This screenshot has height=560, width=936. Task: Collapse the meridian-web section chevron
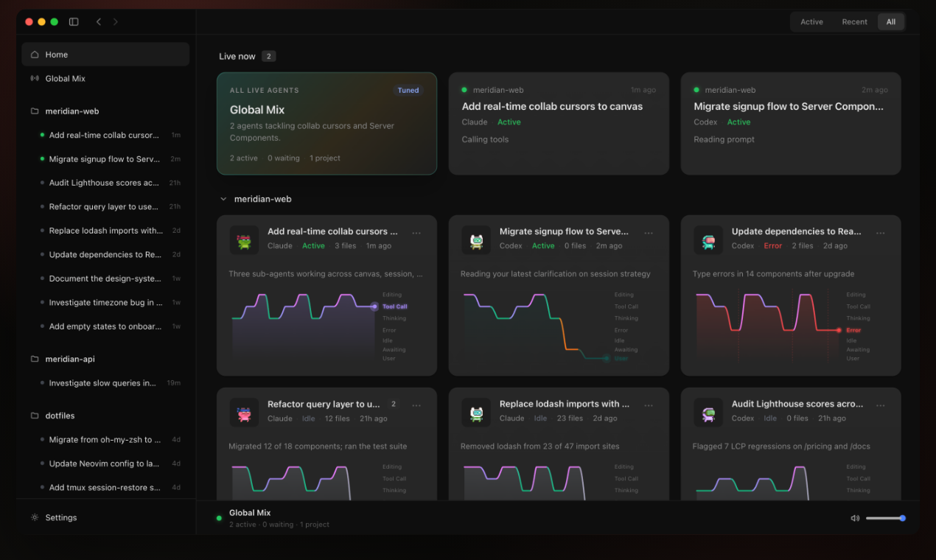tap(223, 199)
